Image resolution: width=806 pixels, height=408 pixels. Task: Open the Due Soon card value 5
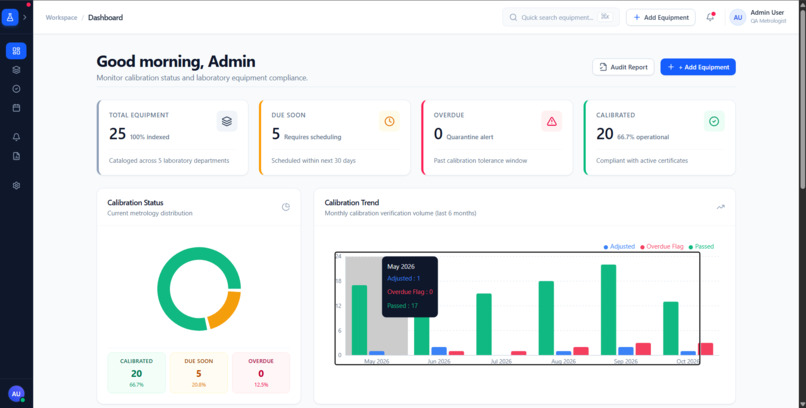(x=276, y=134)
